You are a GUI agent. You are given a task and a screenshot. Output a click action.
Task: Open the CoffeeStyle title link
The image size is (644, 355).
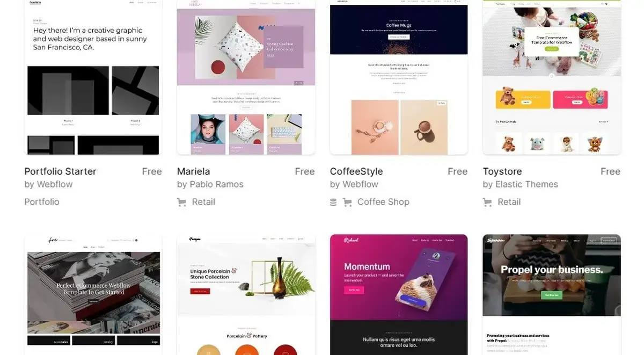tap(356, 171)
